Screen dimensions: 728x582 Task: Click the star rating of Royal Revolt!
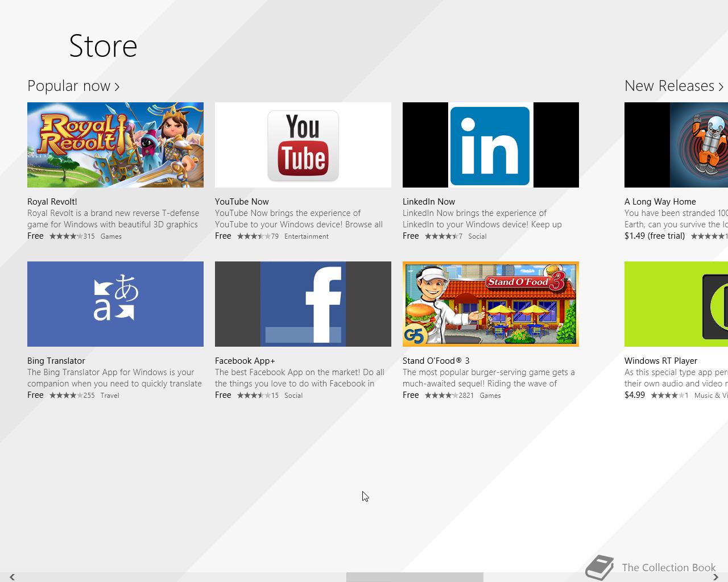[x=66, y=236]
